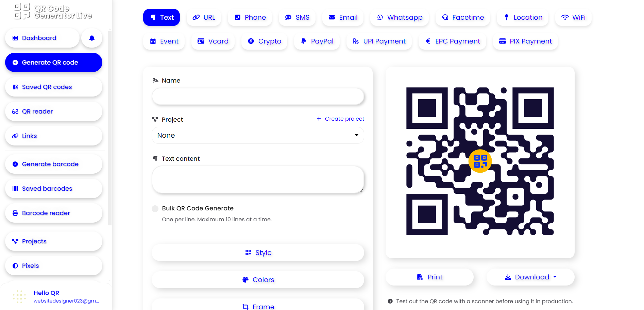Open the notifications bell icon

point(92,38)
